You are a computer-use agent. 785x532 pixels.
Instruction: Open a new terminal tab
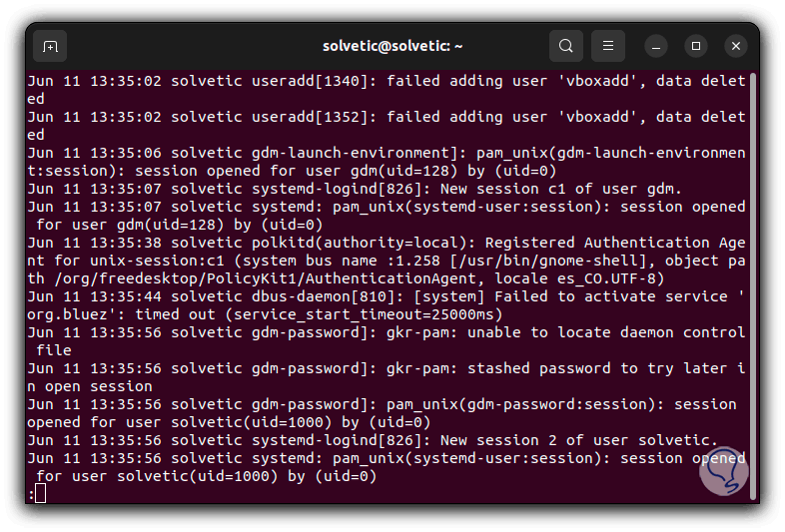point(51,46)
